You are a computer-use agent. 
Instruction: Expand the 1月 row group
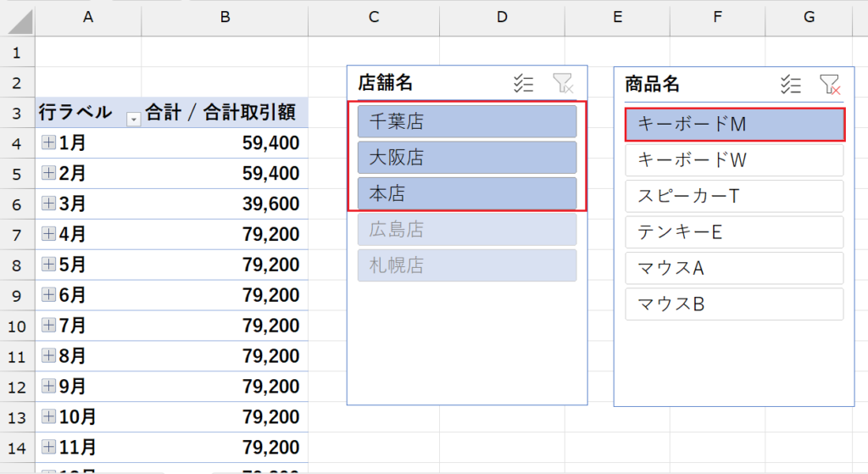[49, 143]
